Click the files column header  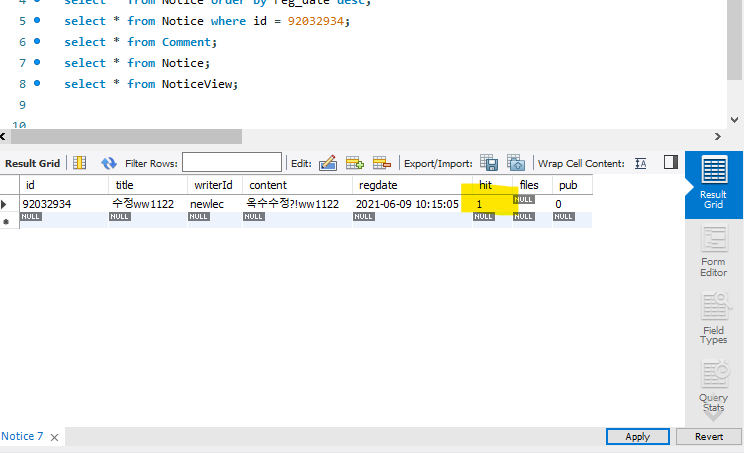coord(532,185)
